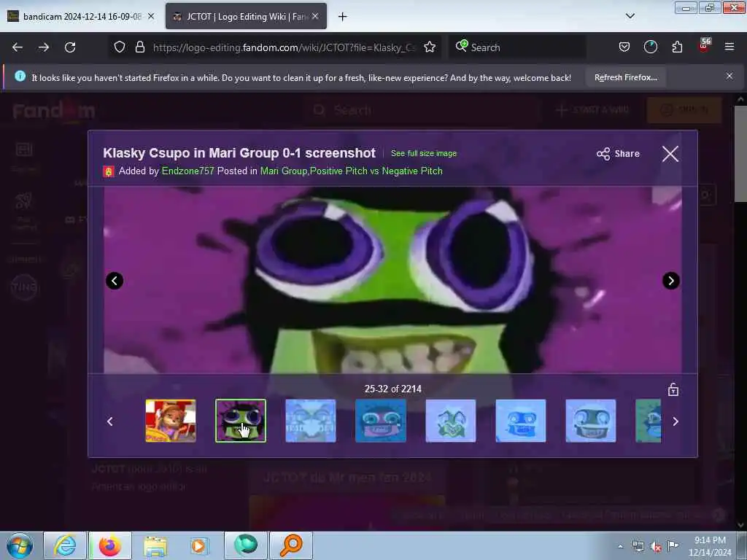
Task: Open the Endzone757 user link
Action: tap(188, 171)
